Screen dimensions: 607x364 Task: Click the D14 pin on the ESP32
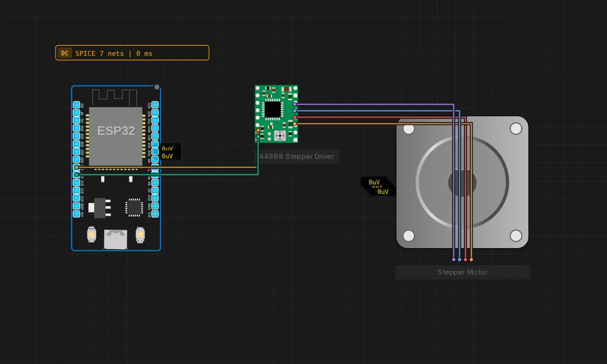pos(76,182)
